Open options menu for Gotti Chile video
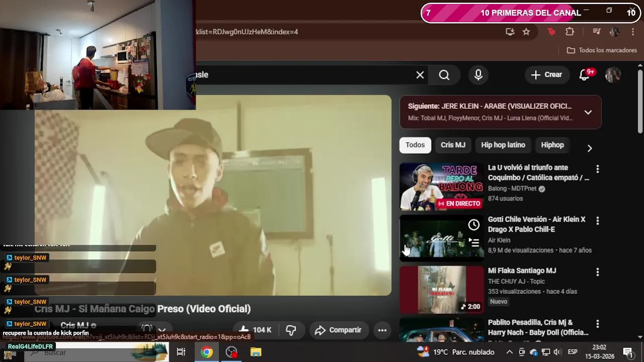Screen dimensions: 644x362 coord(598,221)
